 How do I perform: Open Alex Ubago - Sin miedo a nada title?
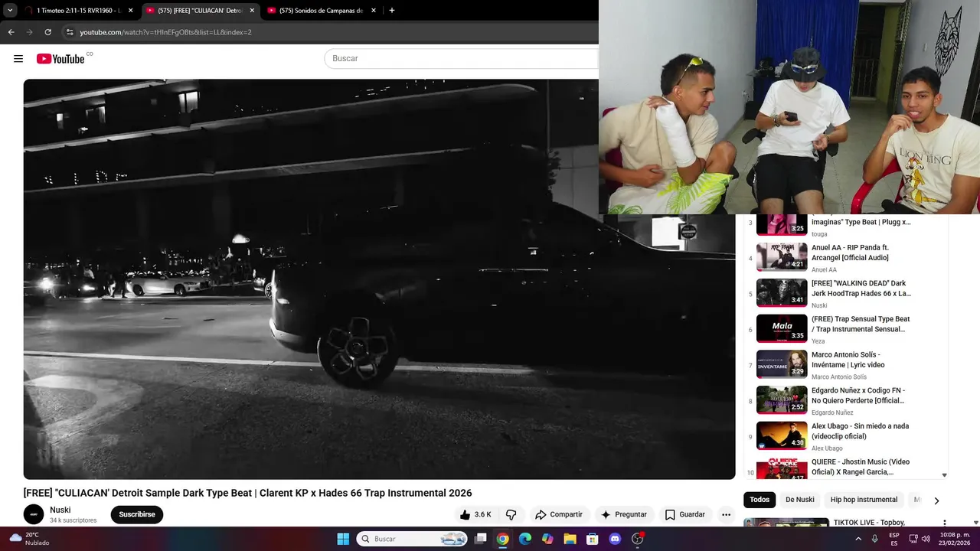click(860, 431)
